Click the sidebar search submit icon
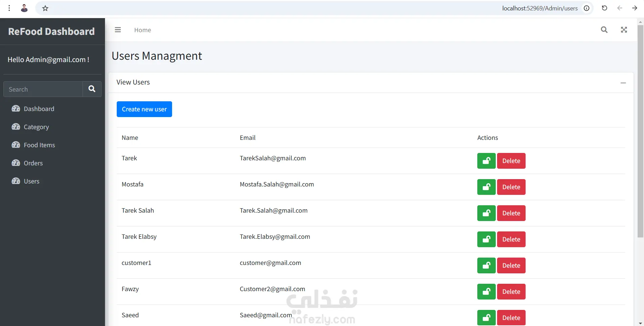Screen dimensions: 644x326 click(92, 89)
